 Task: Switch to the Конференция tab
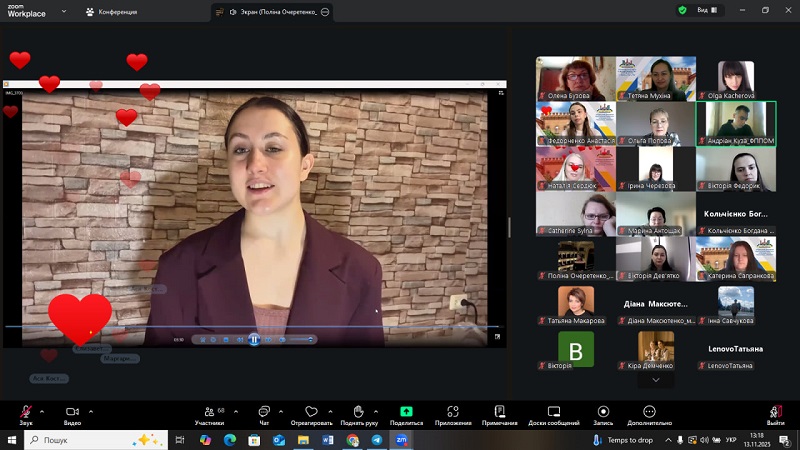[x=111, y=12]
